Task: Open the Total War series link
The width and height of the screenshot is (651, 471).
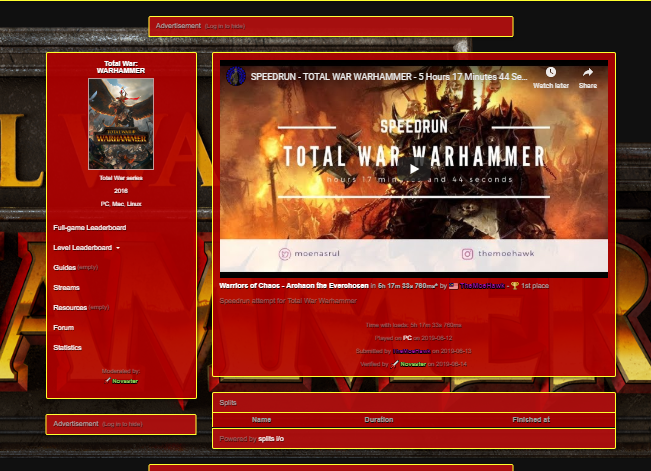Action: pyautogui.click(x=121, y=178)
